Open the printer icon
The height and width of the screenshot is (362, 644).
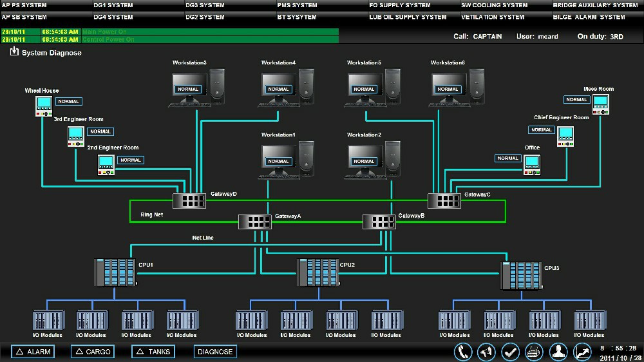tap(535, 352)
